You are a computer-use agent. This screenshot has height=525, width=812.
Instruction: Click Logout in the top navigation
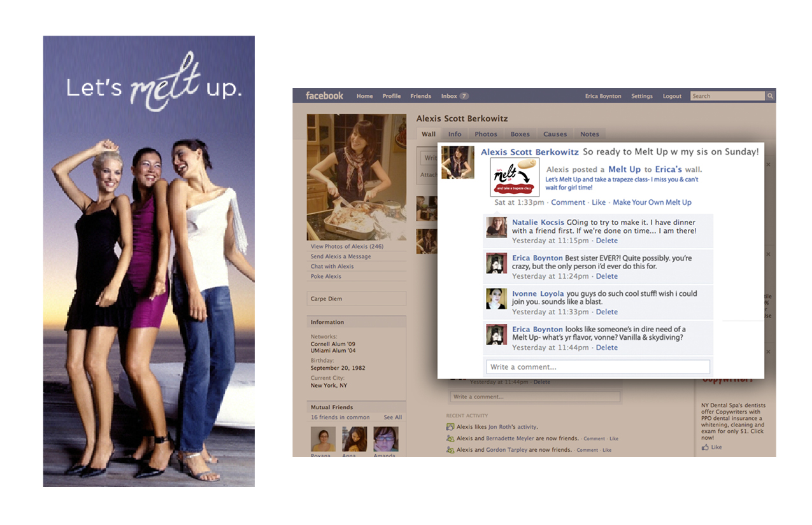672,96
